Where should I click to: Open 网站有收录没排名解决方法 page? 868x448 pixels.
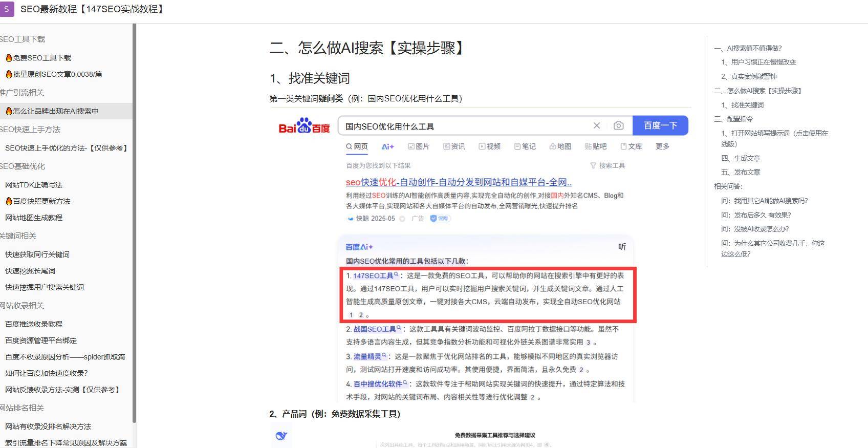(48, 426)
